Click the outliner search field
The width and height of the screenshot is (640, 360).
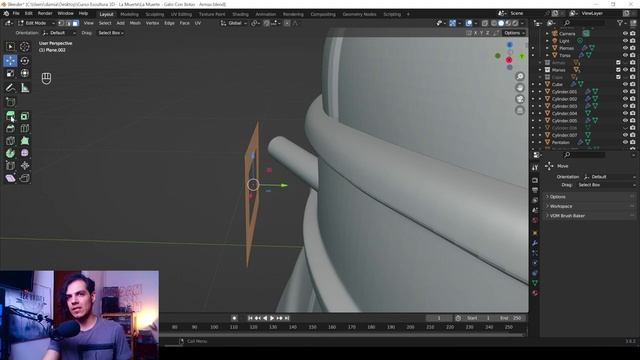(x=584, y=23)
